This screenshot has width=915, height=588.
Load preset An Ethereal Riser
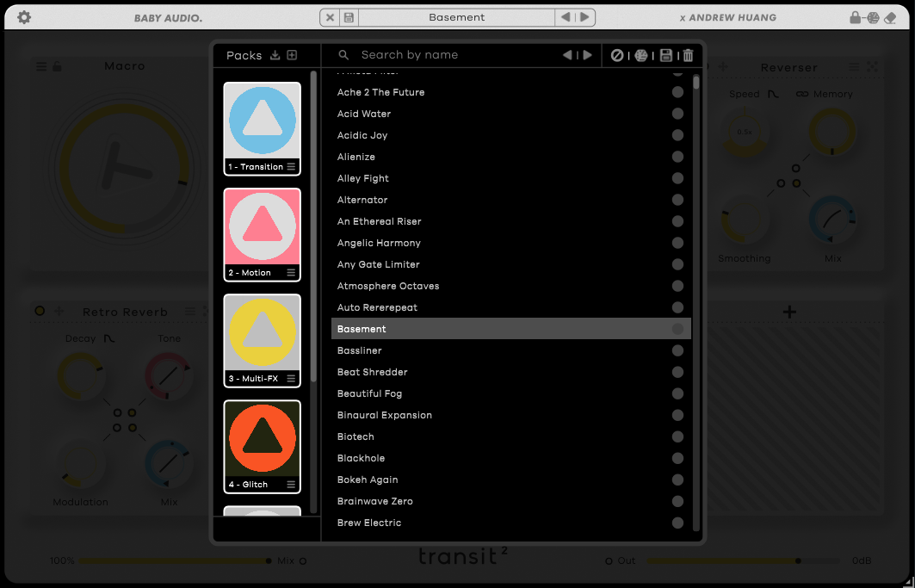coord(510,221)
